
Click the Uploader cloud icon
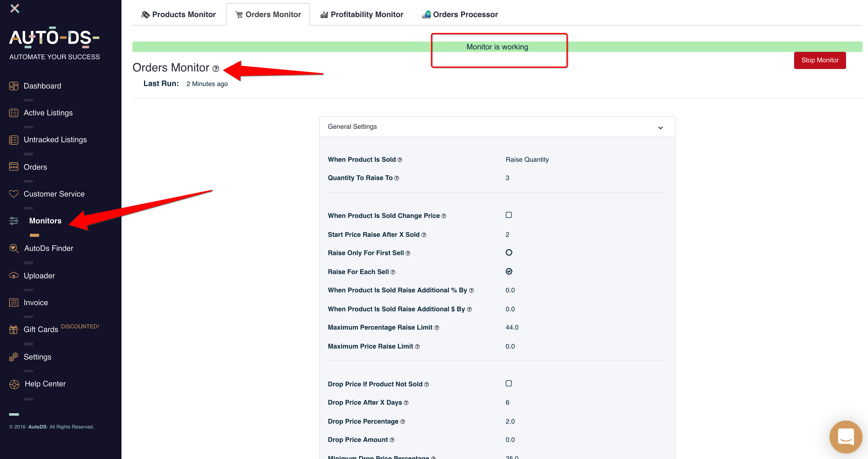[x=14, y=276]
